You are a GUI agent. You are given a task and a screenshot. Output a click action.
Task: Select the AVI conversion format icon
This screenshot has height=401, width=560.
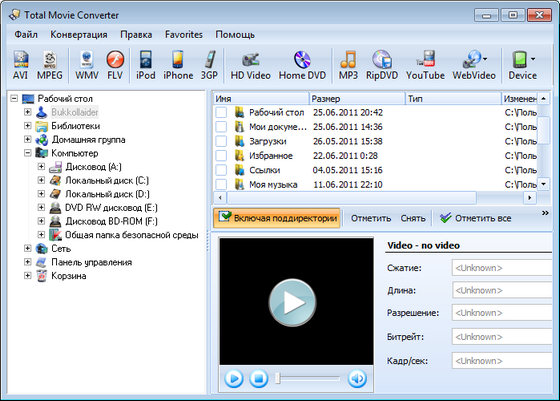pyautogui.click(x=20, y=65)
